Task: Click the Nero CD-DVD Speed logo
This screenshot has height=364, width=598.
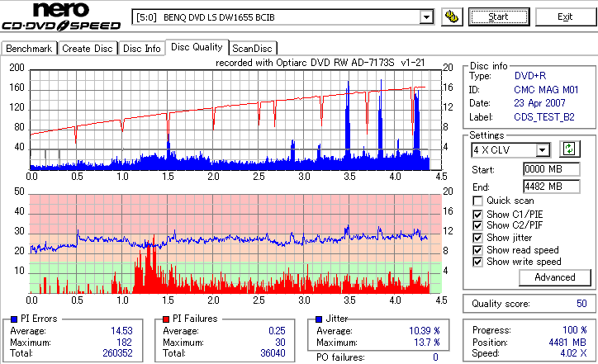Action: [x=61, y=17]
